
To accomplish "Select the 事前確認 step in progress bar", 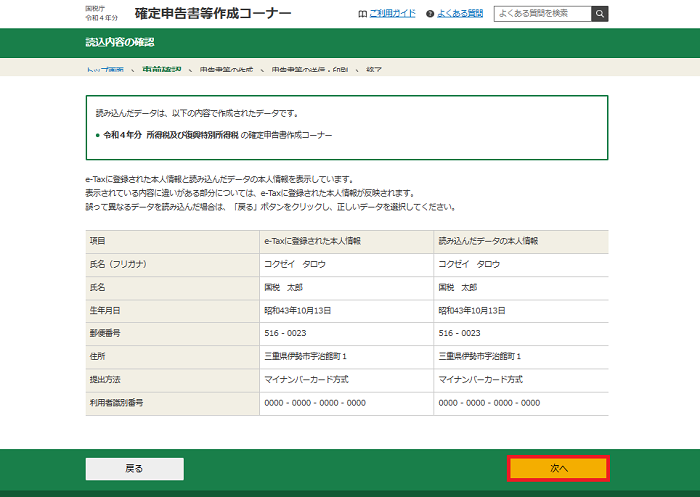I will pyautogui.click(x=162, y=71).
